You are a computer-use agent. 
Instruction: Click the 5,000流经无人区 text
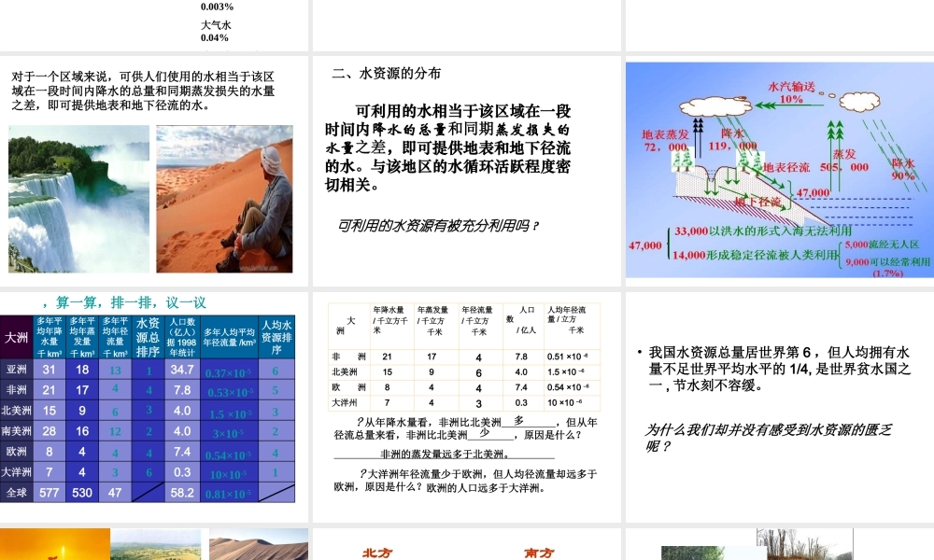882,245
